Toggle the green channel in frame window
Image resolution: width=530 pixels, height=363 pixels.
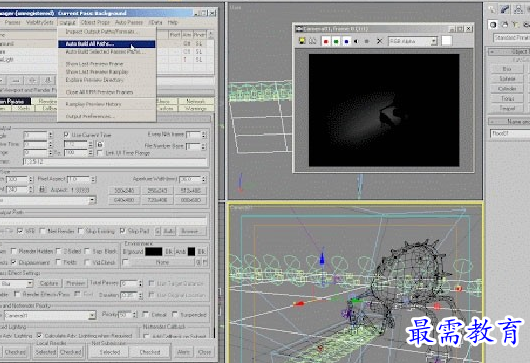[336, 41]
